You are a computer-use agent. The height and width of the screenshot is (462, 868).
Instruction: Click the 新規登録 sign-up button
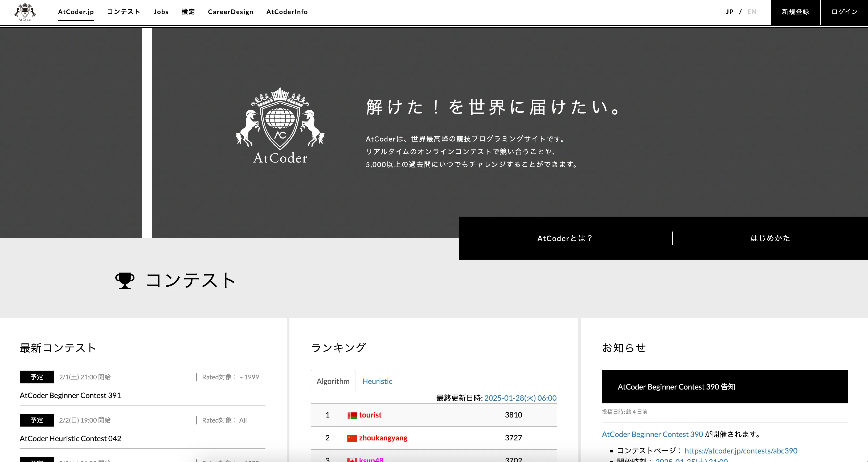[x=796, y=13]
